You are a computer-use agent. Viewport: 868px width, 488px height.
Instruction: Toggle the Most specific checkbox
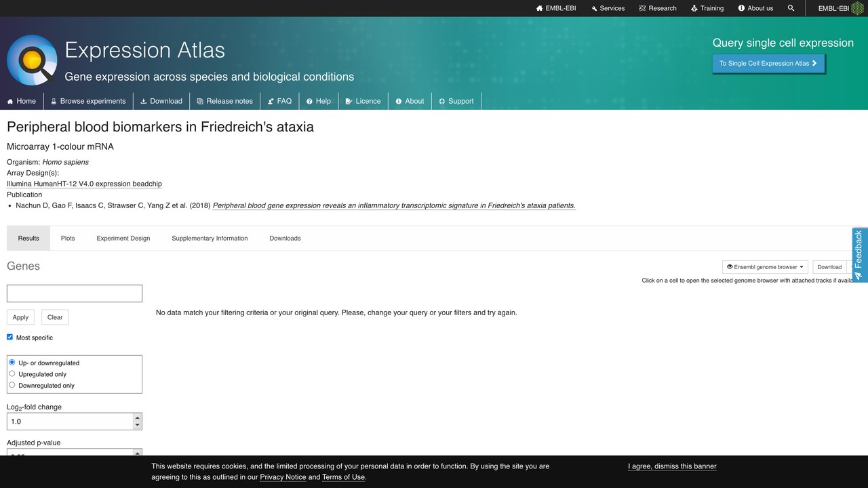point(9,337)
